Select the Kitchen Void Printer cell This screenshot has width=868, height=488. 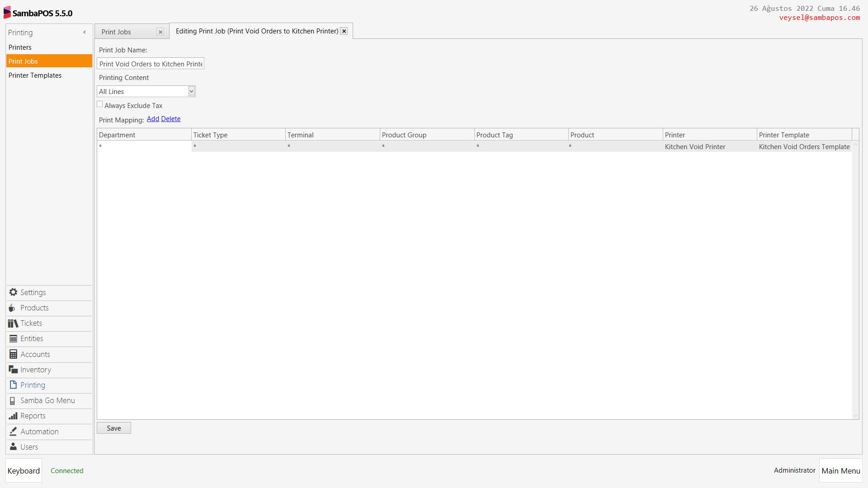(x=710, y=146)
